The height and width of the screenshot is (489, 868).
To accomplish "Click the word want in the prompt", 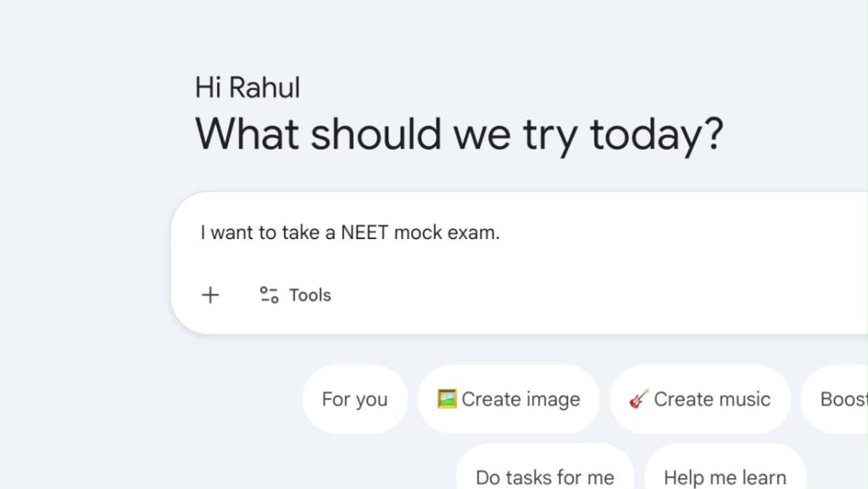I will [232, 233].
